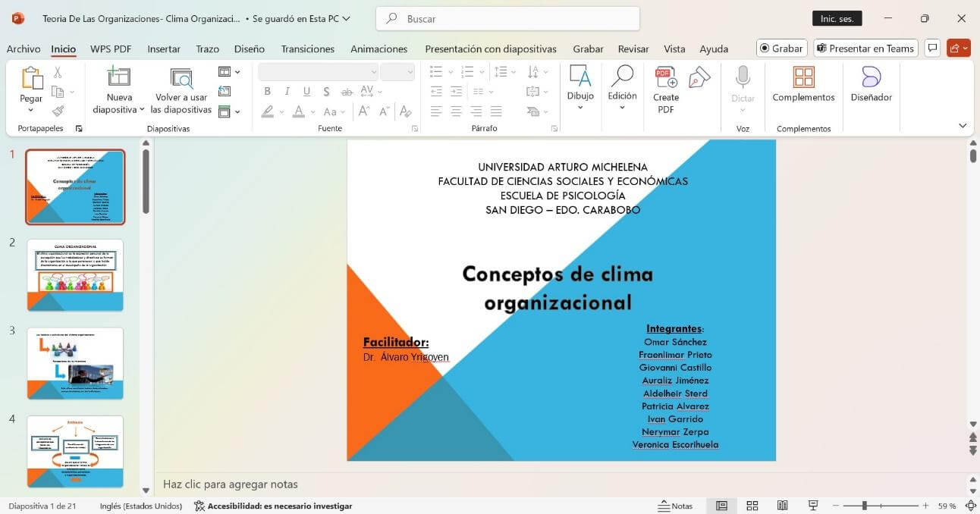Click the justify text alignment icon
980x514 pixels.
[496, 111]
